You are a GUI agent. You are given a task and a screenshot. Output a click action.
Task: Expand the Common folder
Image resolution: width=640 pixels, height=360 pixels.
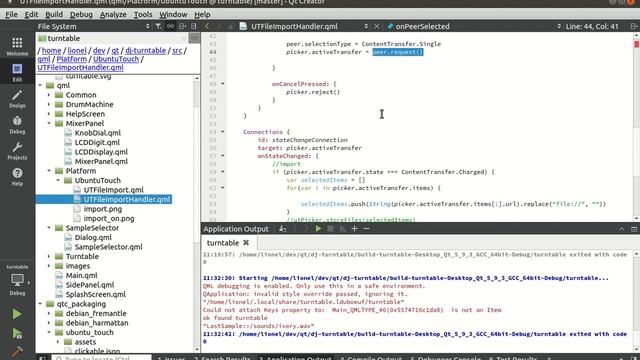point(49,95)
